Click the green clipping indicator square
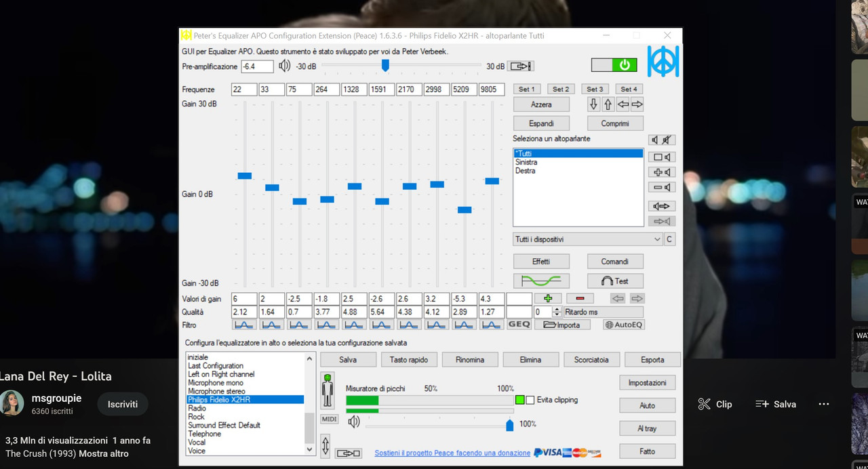The height and width of the screenshot is (469, 868). [x=520, y=400]
